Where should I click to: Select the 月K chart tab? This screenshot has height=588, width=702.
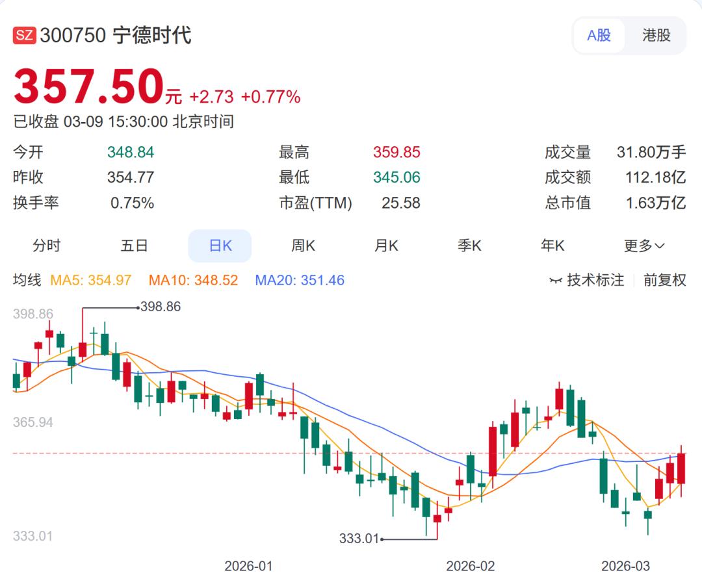[x=386, y=246]
